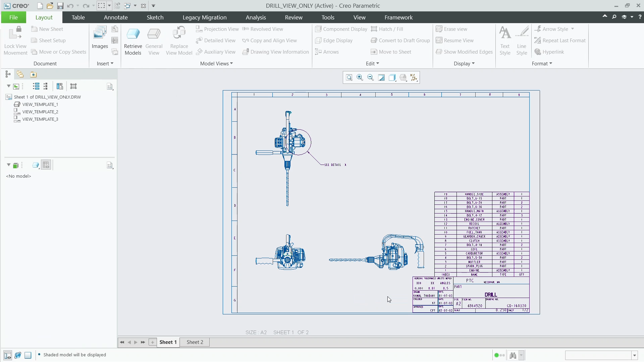Screen dimensions: 644x362
Task: Click the selection filter input field
Action: [598, 355]
